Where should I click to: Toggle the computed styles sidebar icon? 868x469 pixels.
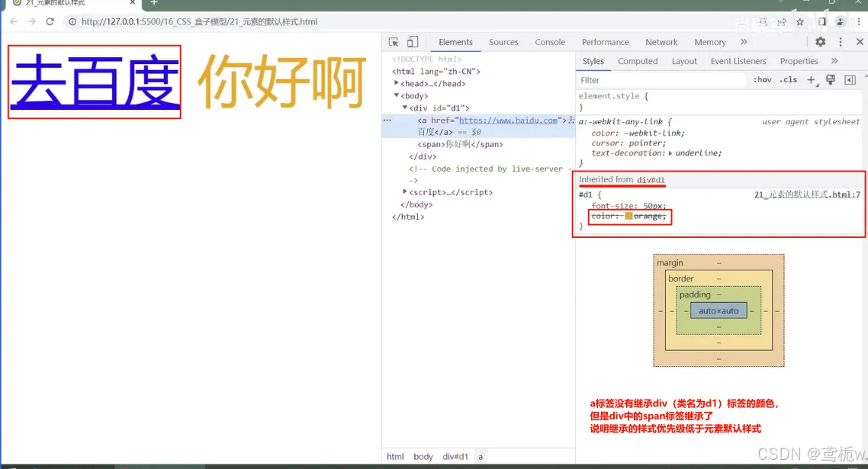[x=850, y=80]
